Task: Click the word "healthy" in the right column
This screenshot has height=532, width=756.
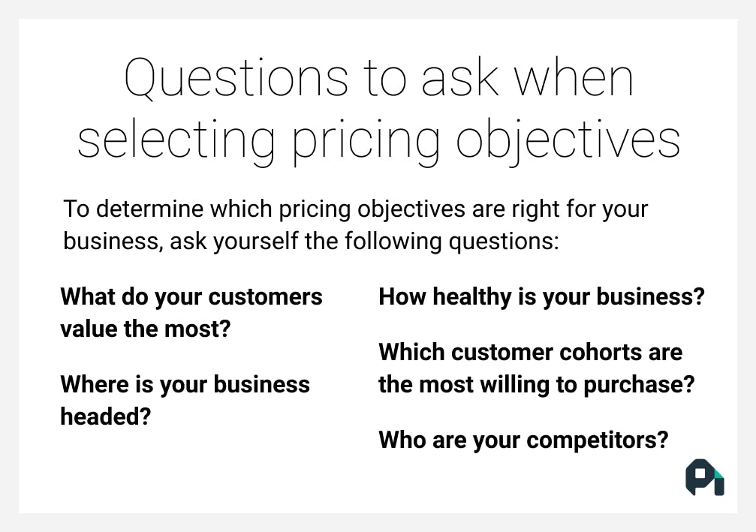Action: pos(469,296)
